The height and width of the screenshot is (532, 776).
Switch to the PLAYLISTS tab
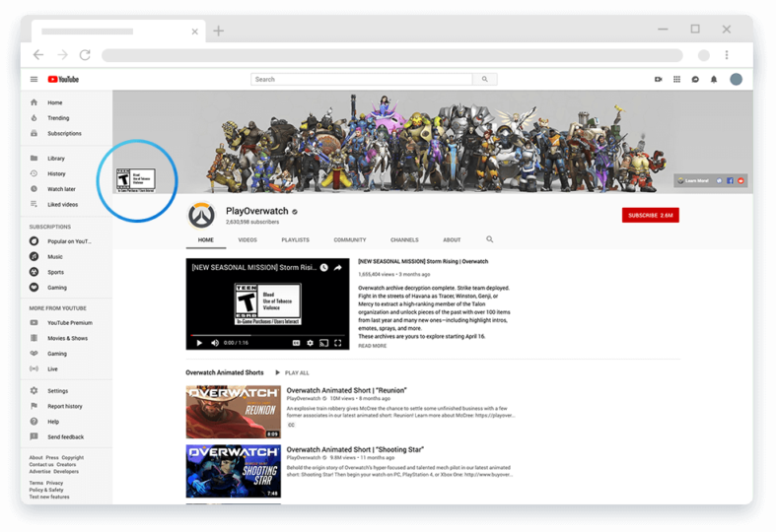tap(296, 239)
